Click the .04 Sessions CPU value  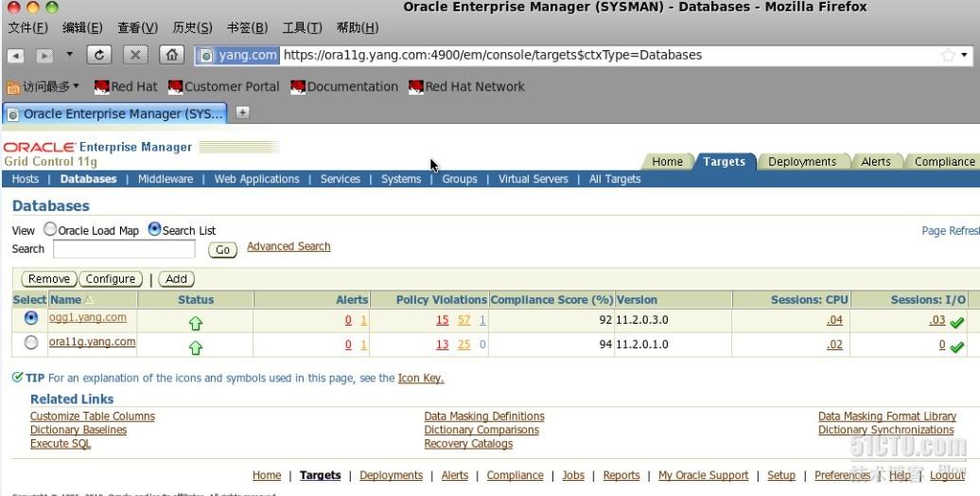click(834, 320)
